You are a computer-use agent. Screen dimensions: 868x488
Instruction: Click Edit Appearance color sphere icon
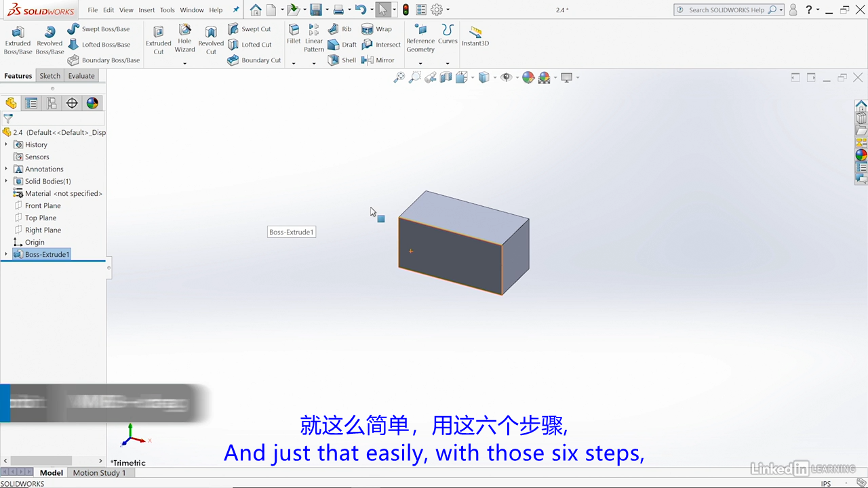(528, 77)
